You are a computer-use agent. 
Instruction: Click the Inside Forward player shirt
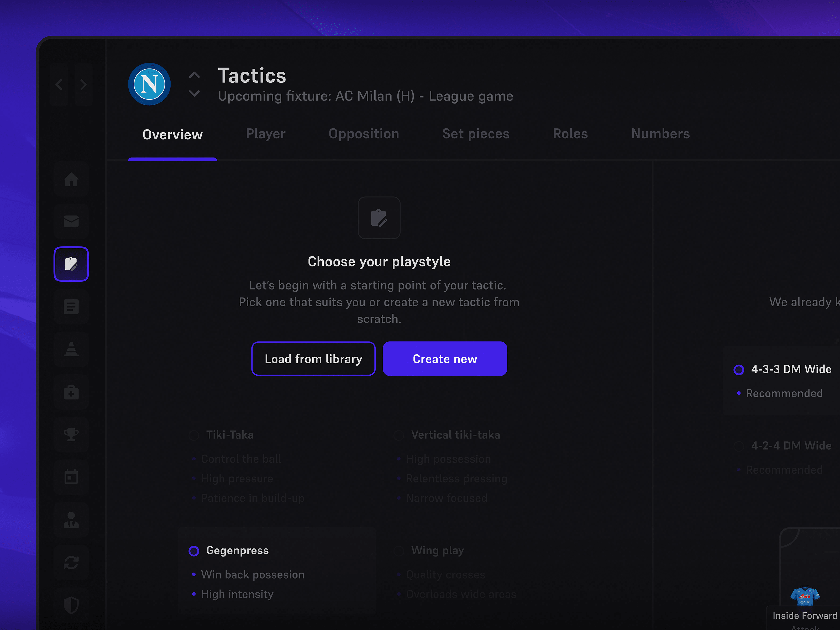click(805, 597)
